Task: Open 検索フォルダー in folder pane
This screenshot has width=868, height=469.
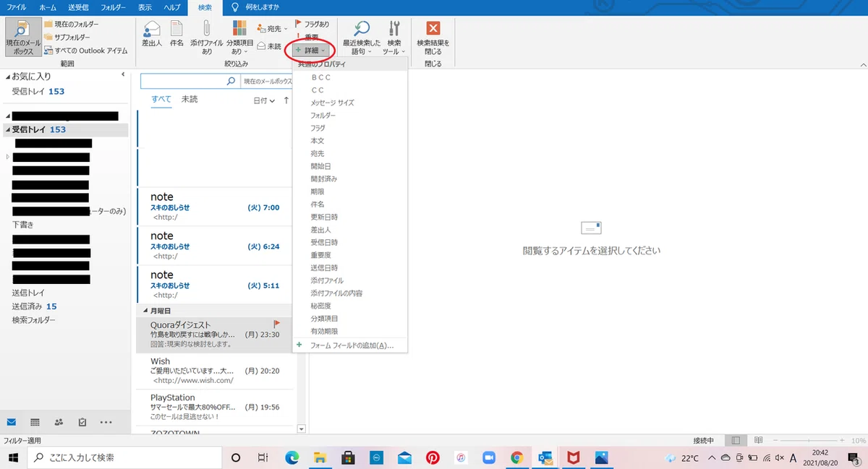Action: (x=33, y=319)
